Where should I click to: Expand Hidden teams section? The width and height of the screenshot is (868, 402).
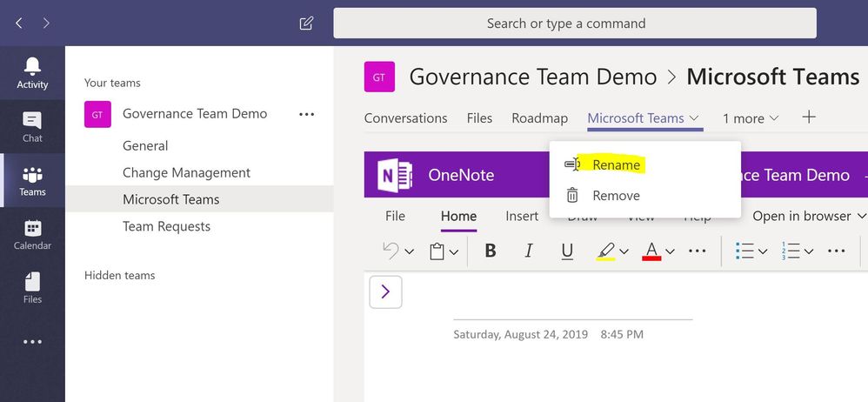(x=119, y=275)
